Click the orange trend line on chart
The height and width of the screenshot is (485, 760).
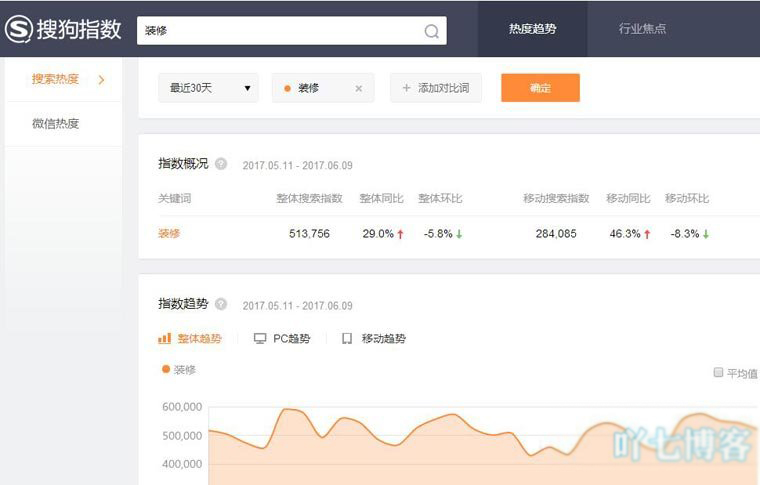click(x=292, y=409)
